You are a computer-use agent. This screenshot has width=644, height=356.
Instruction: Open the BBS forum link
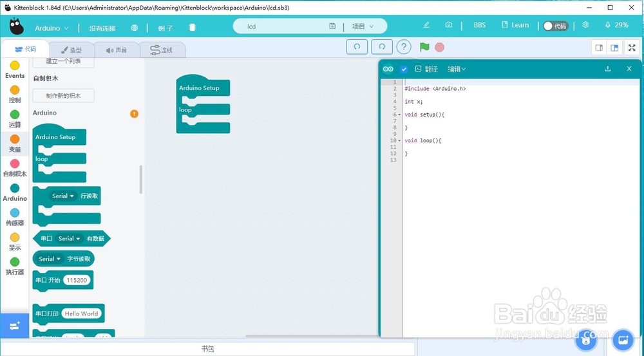[479, 25]
